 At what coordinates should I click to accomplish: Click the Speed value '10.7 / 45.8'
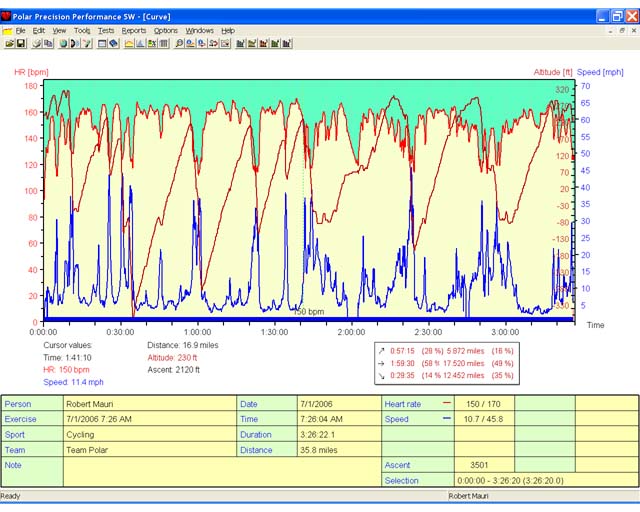click(x=483, y=419)
